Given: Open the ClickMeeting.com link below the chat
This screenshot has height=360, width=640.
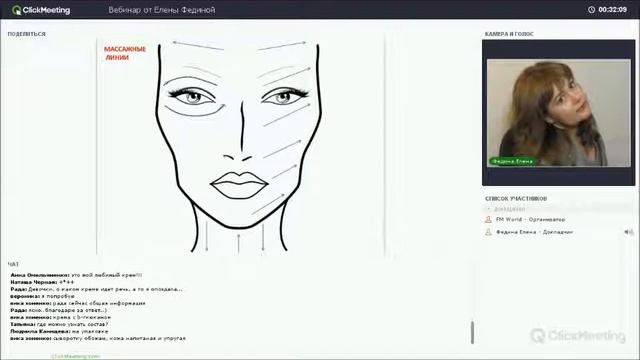Looking at the screenshot, I should [76, 356].
